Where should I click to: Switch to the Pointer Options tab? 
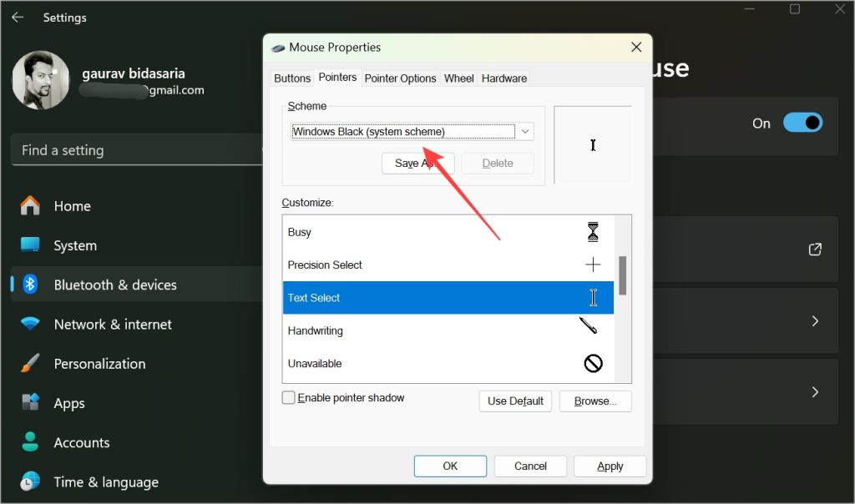pos(400,78)
